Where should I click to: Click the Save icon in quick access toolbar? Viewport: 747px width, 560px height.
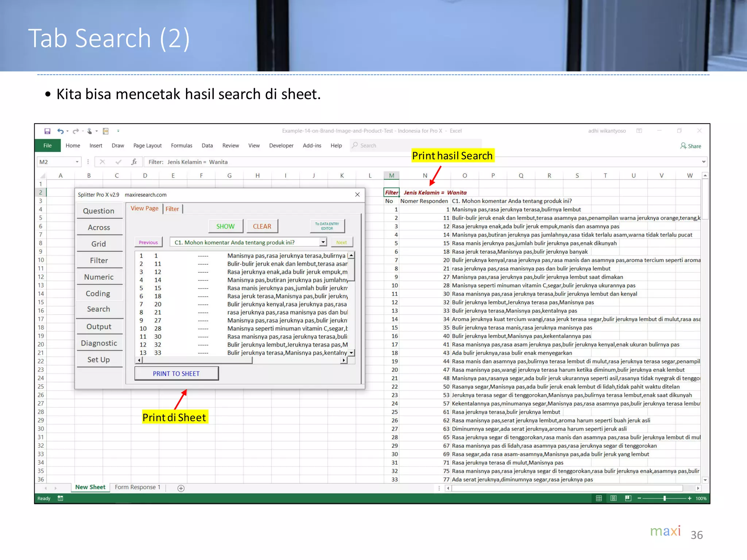click(x=47, y=131)
